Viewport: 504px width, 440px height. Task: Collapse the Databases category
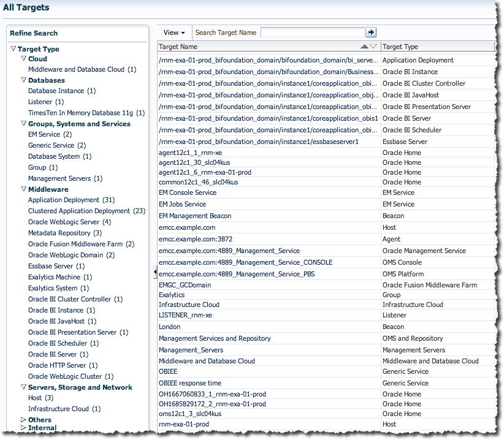24,80
